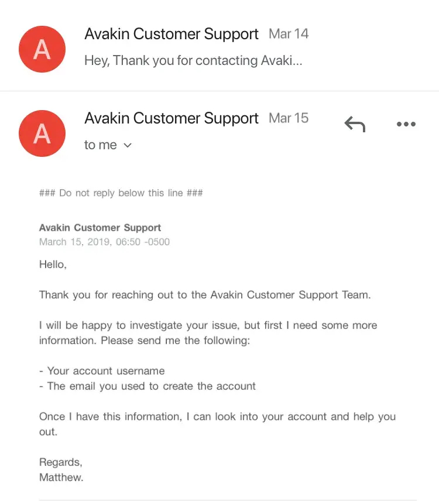Click the "to me" recipient text
Image resolution: width=439 pixels, height=504 pixels.
click(x=100, y=145)
